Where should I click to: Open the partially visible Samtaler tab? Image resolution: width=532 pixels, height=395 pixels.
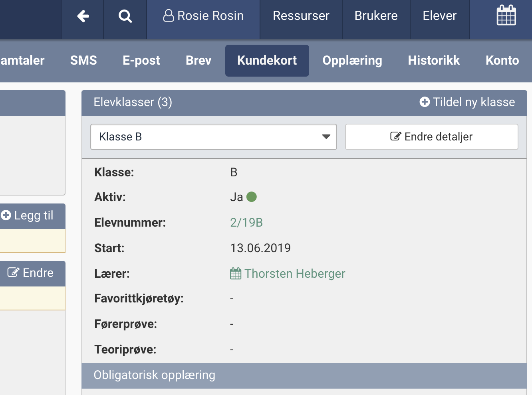tap(22, 60)
